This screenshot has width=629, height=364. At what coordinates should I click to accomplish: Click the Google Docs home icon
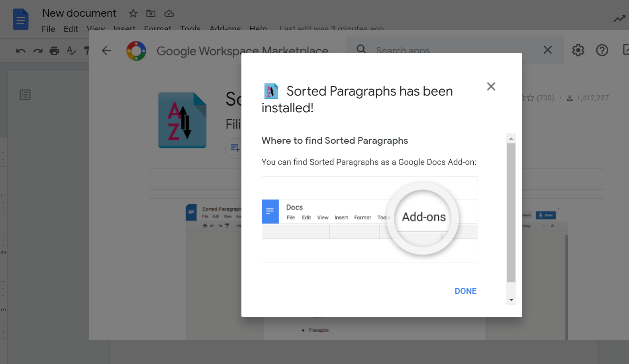pyautogui.click(x=21, y=20)
